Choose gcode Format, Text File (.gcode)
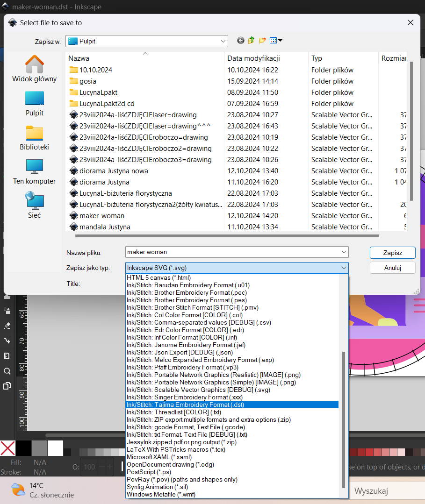Image resolution: width=425 pixels, height=504 pixels. pos(232,427)
